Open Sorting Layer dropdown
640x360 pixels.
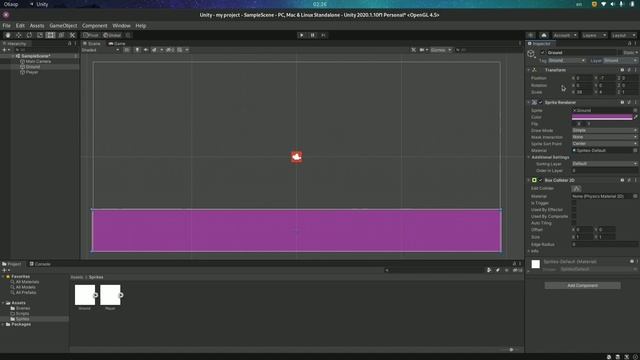[604, 164]
